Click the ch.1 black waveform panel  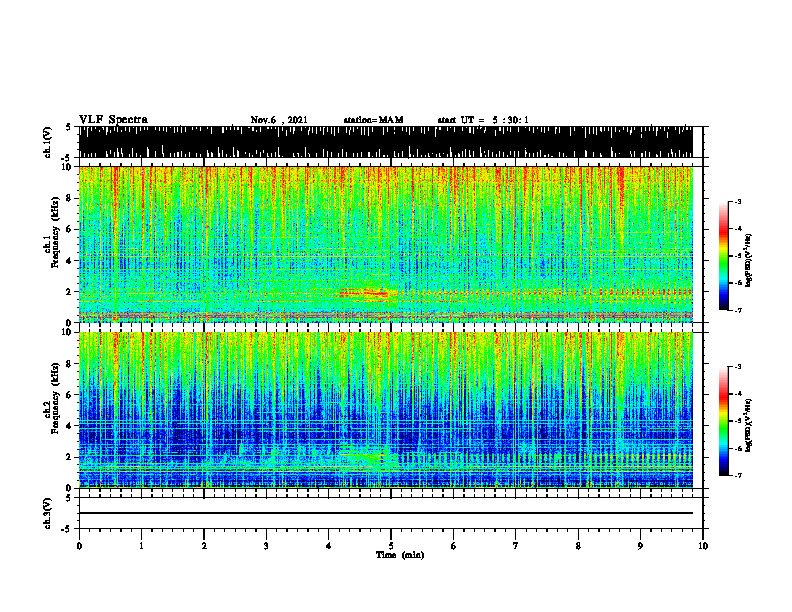pos(386,142)
